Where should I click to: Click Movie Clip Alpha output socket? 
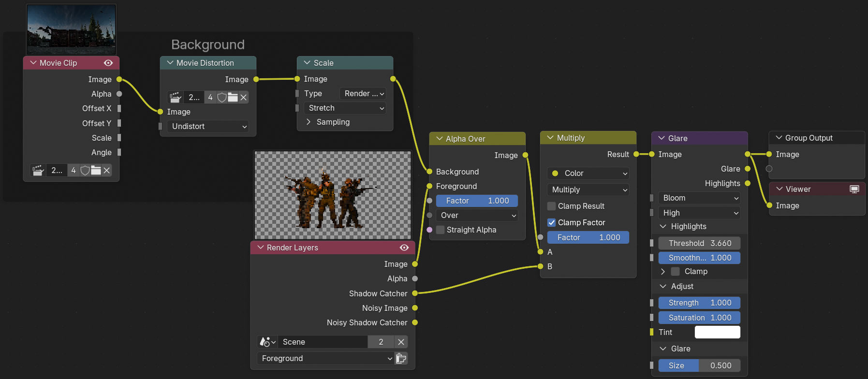119,94
